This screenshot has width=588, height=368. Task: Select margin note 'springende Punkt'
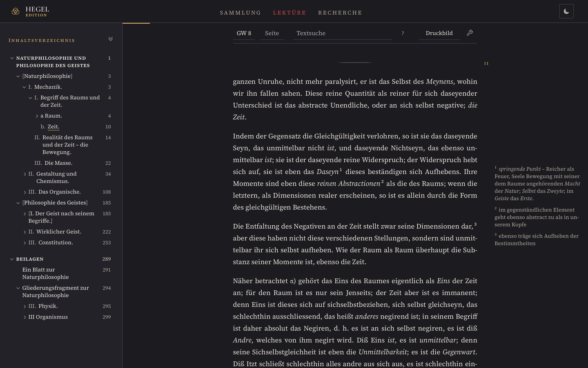537,184
